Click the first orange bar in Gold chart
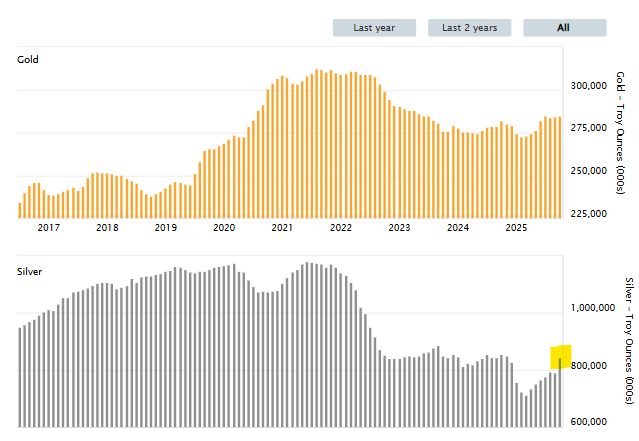Image resolution: width=639 pixels, height=441 pixels. [19, 210]
